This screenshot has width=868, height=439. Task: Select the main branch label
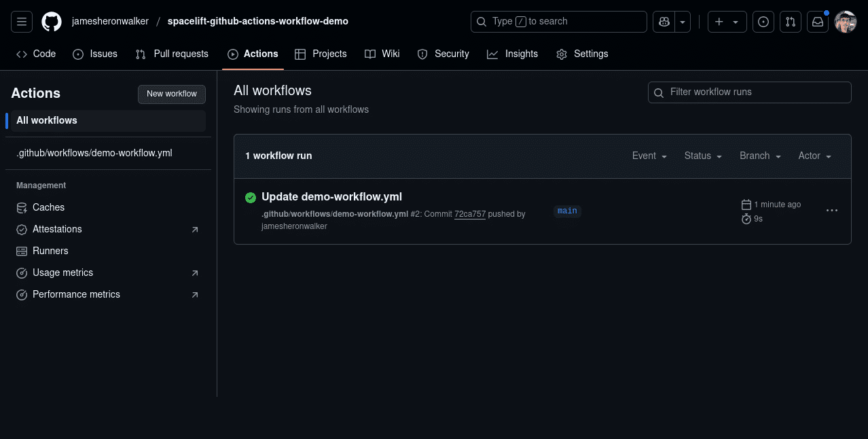tap(566, 211)
